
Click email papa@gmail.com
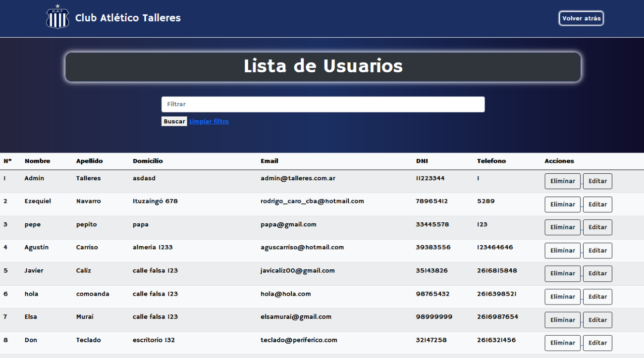[x=288, y=224]
